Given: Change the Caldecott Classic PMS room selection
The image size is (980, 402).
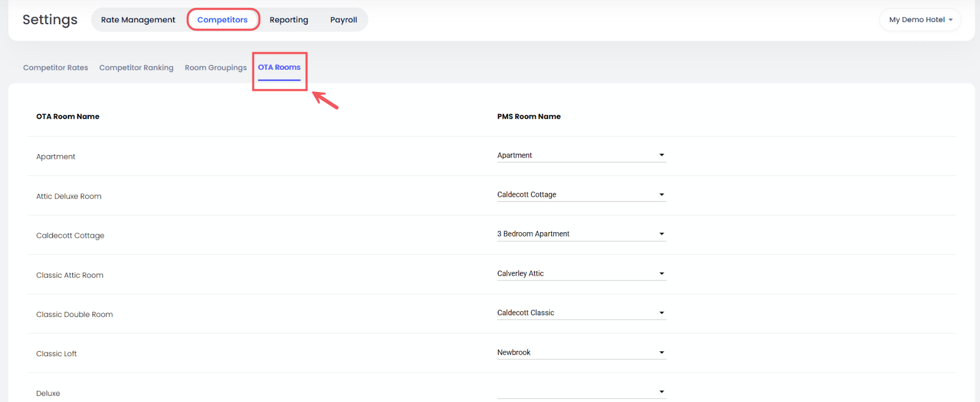Looking at the screenshot, I should pyautogui.click(x=581, y=313).
